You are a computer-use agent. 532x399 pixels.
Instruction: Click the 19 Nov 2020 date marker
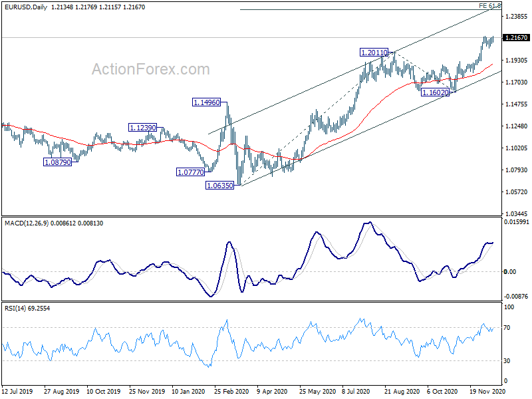pos(487,391)
